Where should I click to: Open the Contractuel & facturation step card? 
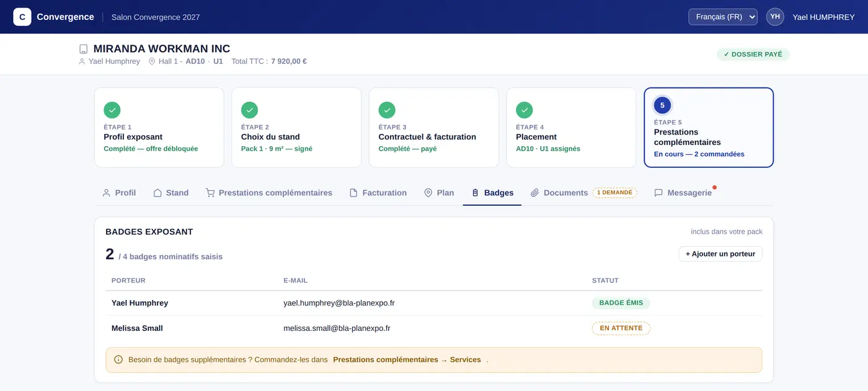[x=434, y=128]
